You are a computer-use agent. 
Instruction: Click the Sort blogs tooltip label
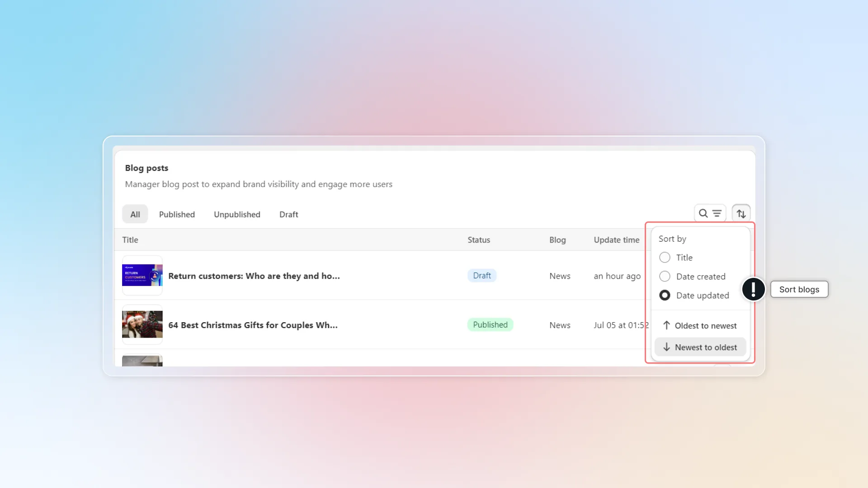tap(799, 289)
